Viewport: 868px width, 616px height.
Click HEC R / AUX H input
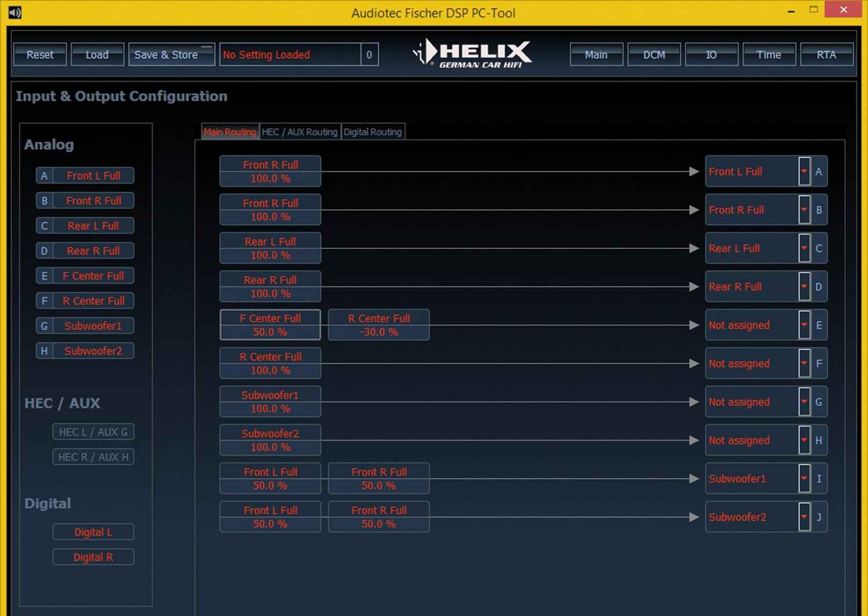[93, 457]
